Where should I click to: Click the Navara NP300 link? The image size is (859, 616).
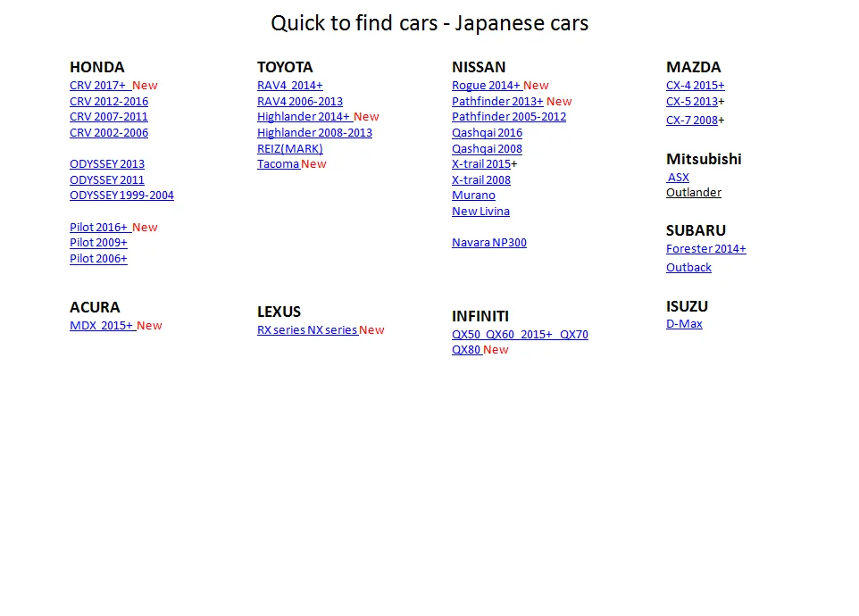pyautogui.click(x=488, y=243)
